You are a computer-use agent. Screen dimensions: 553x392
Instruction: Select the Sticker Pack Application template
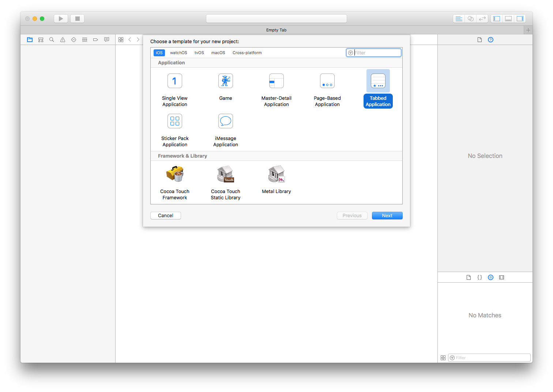coord(174,121)
